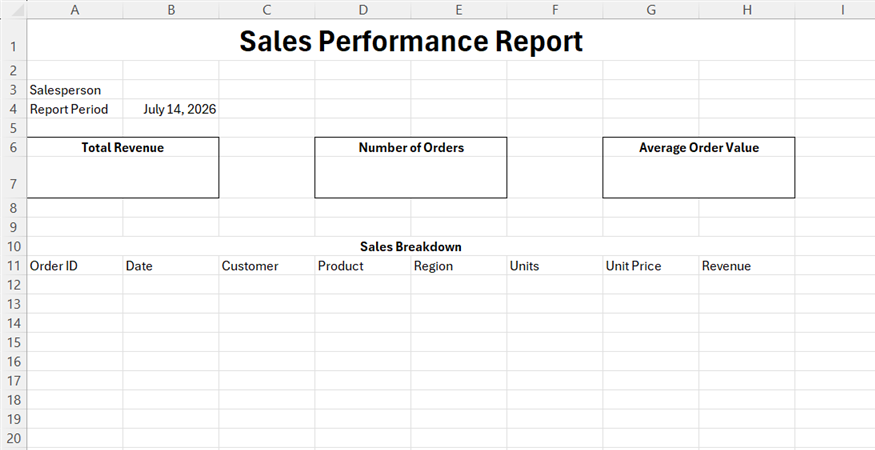Click the Units column label
875x450 pixels.
[555, 266]
